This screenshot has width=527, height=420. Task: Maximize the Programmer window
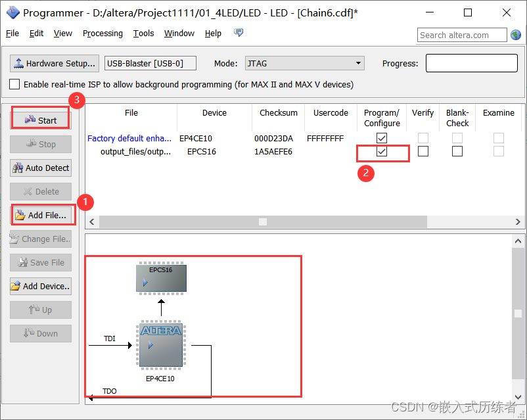(x=467, y=12)
